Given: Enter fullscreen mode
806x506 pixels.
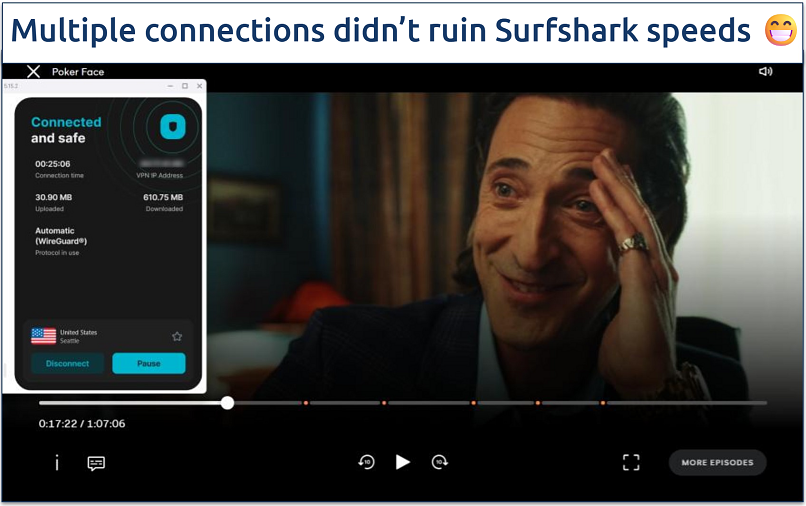Looking at the screenshot, I should 631,462.
